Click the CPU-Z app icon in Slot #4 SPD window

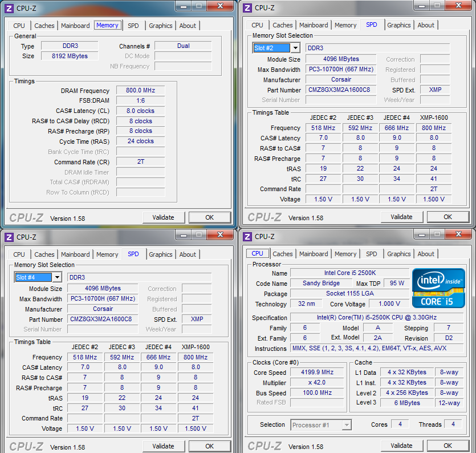click(x=9, y=237)
